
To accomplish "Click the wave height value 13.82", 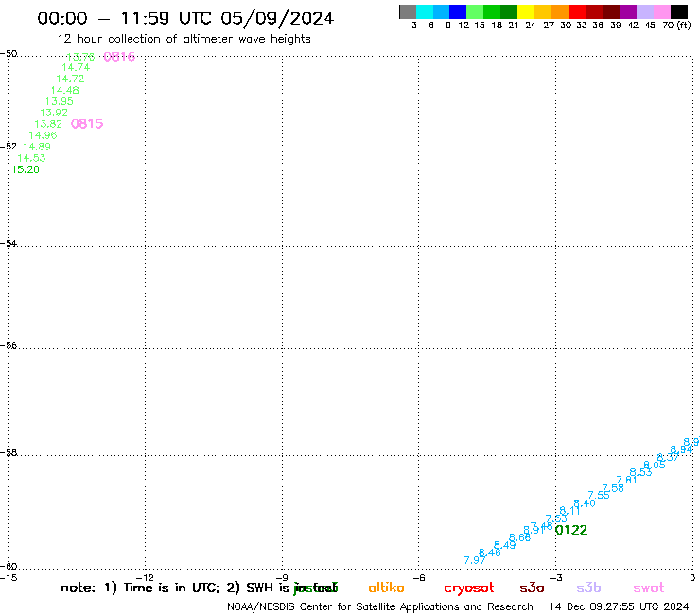I will point(48,124).
